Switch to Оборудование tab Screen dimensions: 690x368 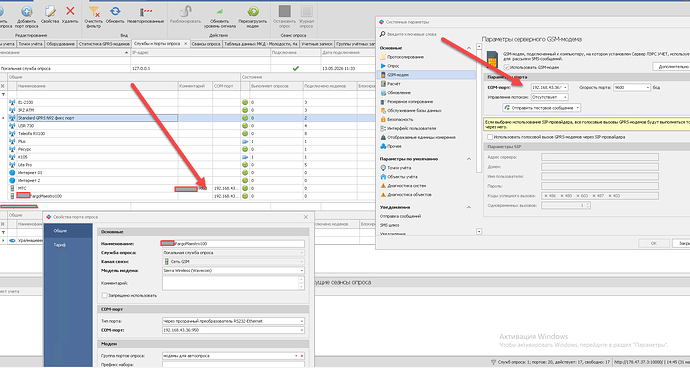pos(60,44)
